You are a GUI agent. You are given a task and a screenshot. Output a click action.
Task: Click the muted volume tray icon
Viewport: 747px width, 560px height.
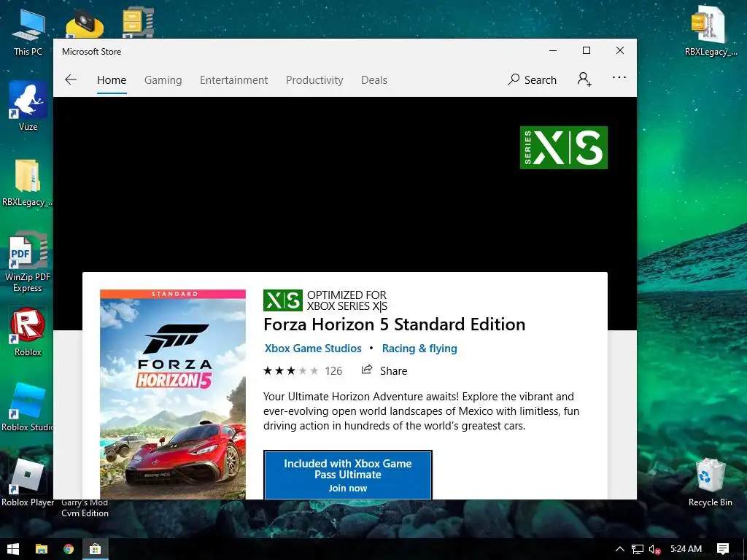(655, 549)
